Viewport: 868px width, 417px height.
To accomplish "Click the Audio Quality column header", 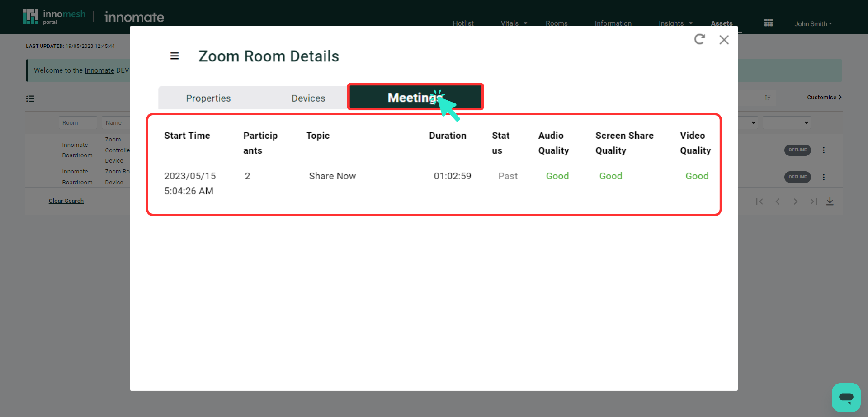I will pyautogui.click(x=553, y=143).
